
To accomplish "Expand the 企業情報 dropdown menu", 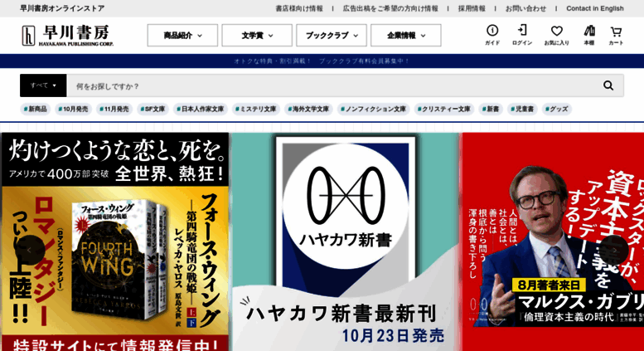I will [x=406, y=36].
